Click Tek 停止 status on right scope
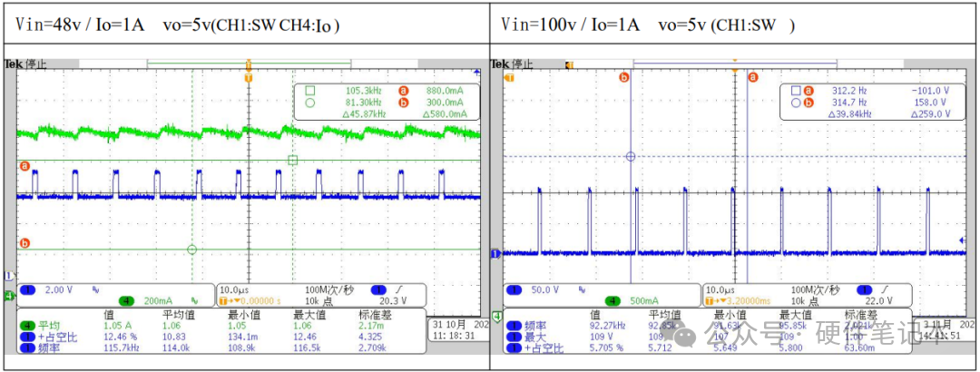This screenshot has height=372, width=980. coord(513,64)
